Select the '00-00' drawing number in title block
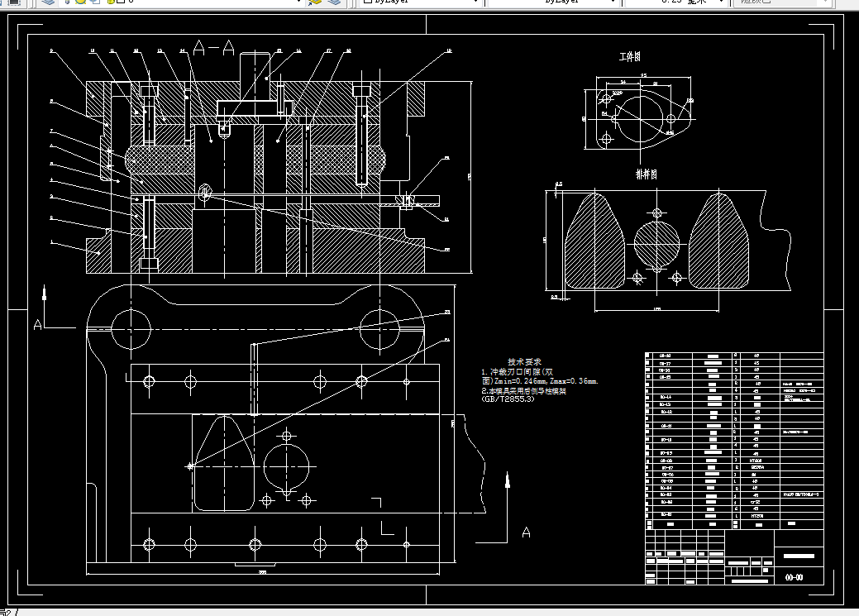 [794, 578]
